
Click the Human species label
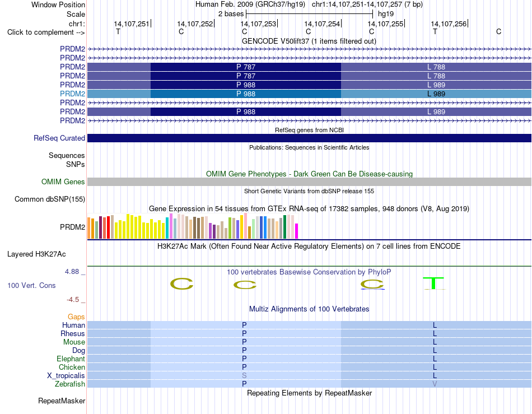pos(73,325)
